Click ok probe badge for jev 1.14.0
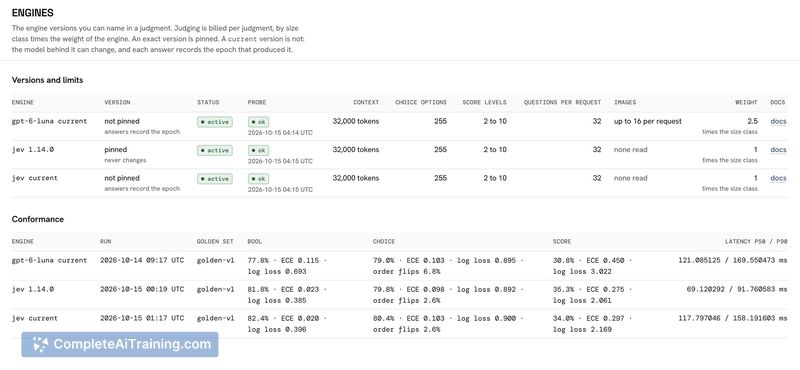Image resolution: width=800 pixels, height=370 pixels. point(259,151)
